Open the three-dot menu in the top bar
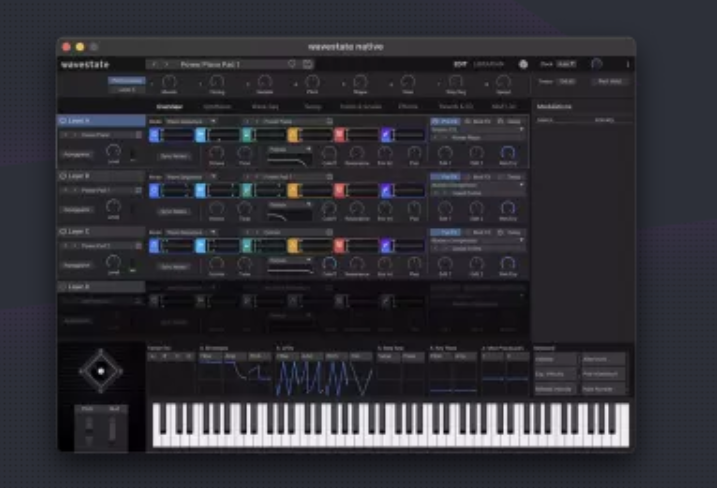Viewport: 717px width, 488px height. [x=628, y=64]
